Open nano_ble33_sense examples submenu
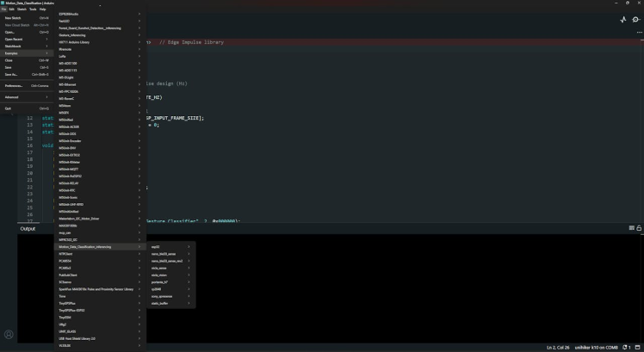644x352 pixels. pyautogui.click(x=170, y=254)
